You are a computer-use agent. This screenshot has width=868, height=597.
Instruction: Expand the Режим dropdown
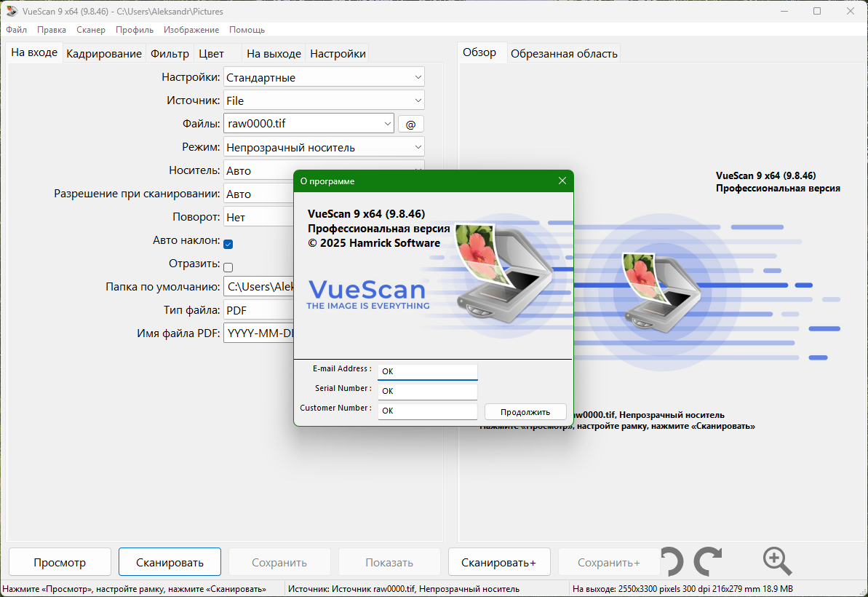(324, 147)
